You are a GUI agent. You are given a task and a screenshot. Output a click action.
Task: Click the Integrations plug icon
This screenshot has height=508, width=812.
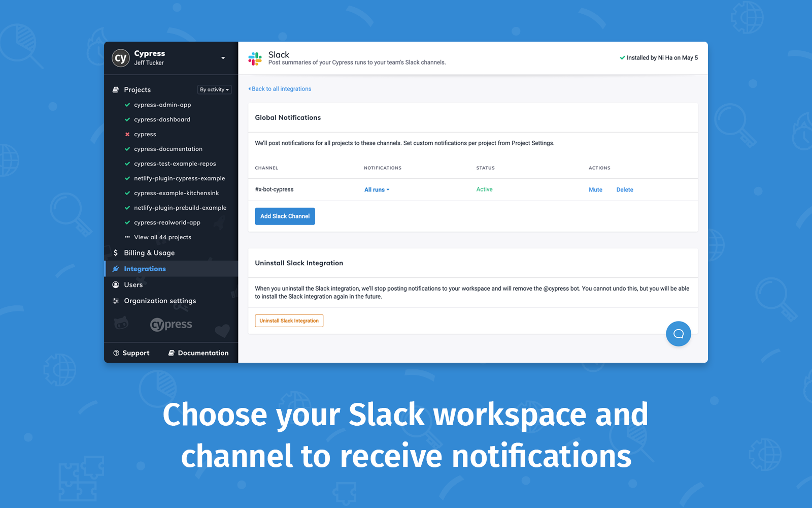pos(116,269)
